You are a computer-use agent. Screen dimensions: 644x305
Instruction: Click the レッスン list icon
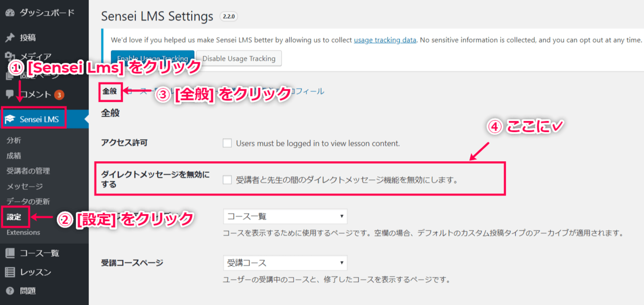[10, 272]
